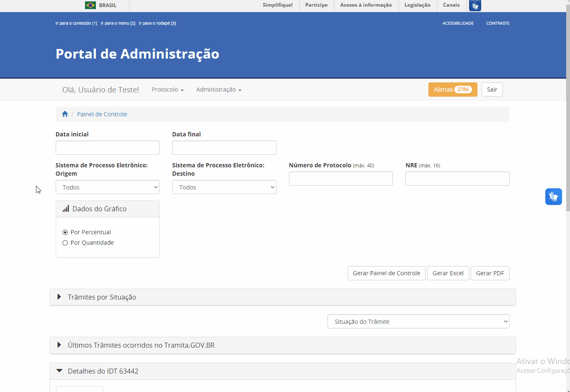This screenshot has height=392, width=570.
Task: Open the Participe top link
Action: 316,5
